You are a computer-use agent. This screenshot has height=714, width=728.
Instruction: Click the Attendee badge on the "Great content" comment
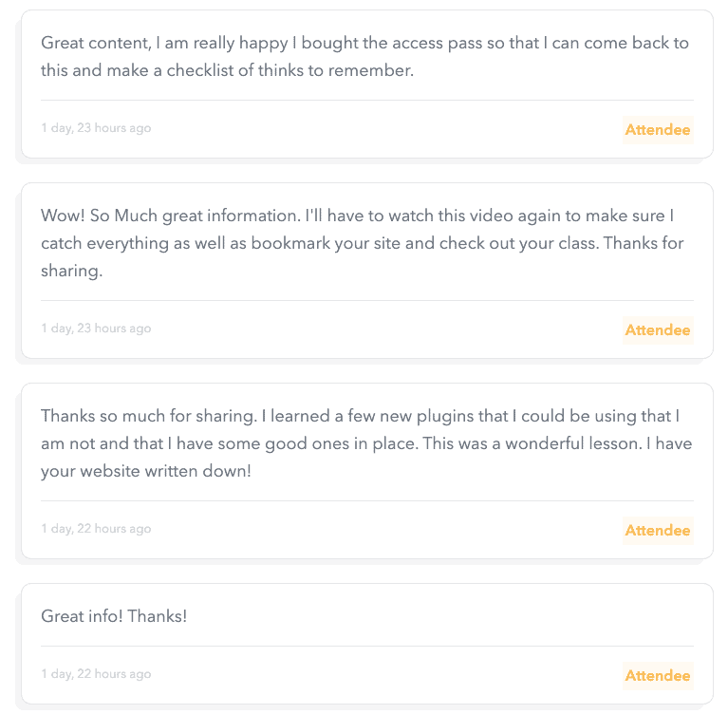pyautogui.click(x=657, y=130)
